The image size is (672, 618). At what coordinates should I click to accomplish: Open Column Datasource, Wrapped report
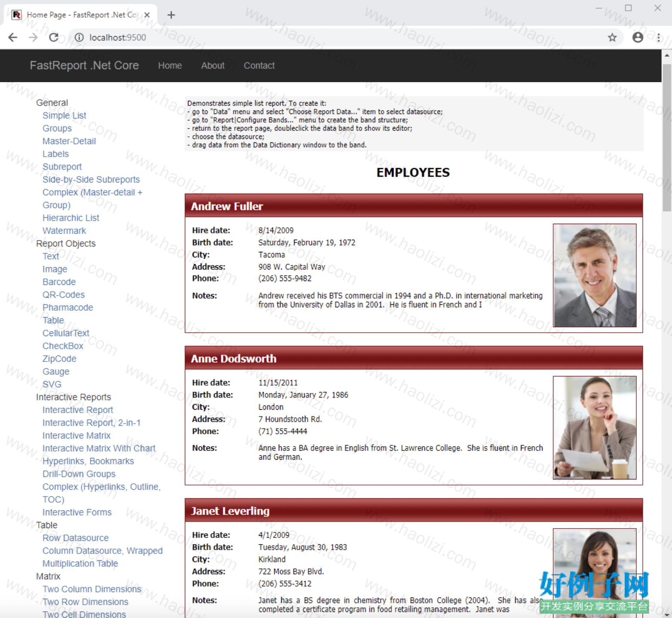[102, 550]
